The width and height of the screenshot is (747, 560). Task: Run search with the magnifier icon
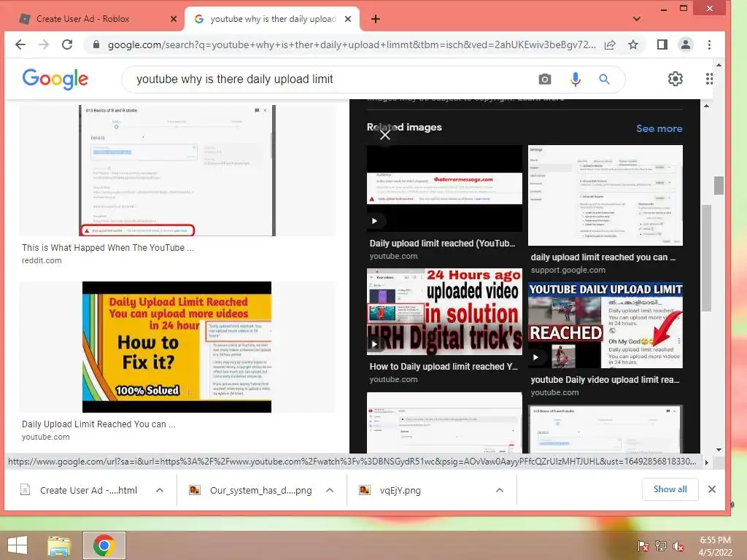coord(604,79)
